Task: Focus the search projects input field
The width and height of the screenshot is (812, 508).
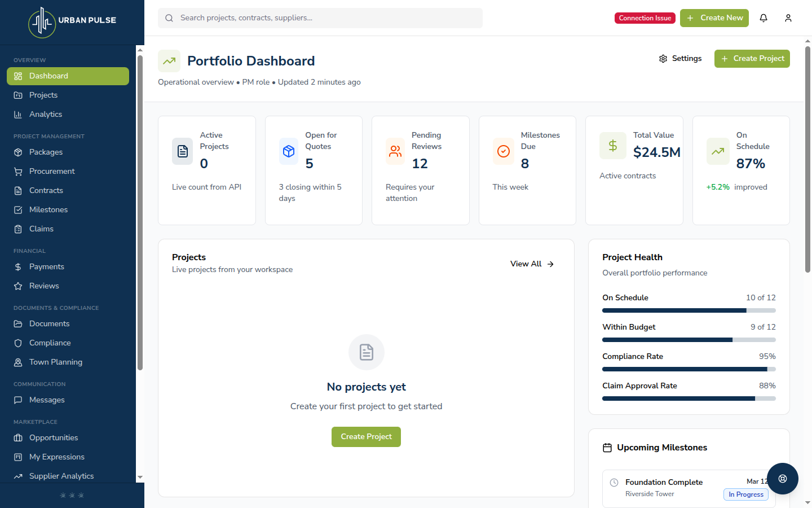Action: [x=320, y=18]
